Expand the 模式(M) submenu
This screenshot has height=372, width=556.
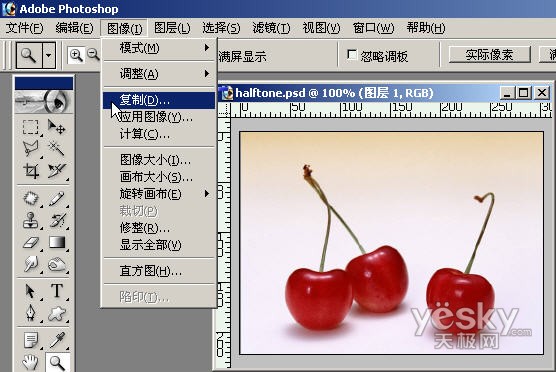[x=159, y=48]
